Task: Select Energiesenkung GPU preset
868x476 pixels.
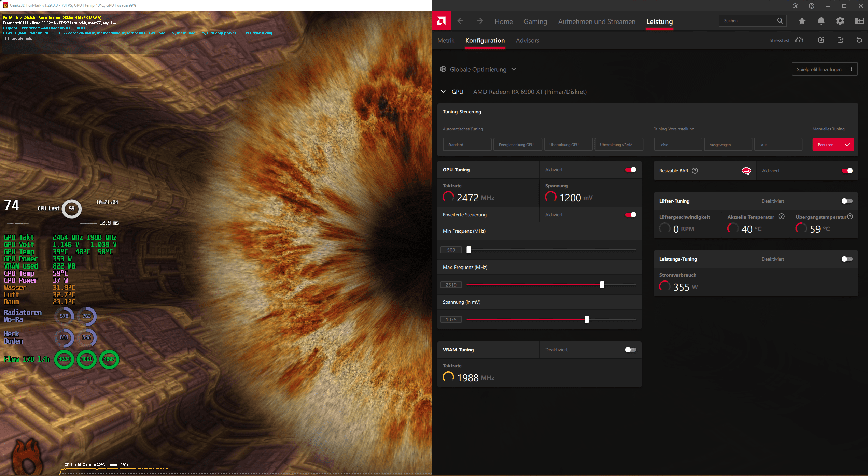Action: click(x=518, y=145)
